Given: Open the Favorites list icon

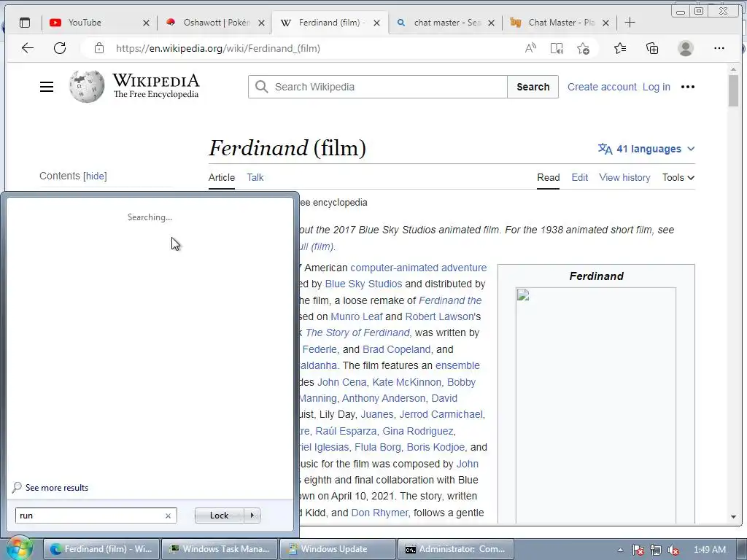Looking at the screenshot, I should pos(620,48).
